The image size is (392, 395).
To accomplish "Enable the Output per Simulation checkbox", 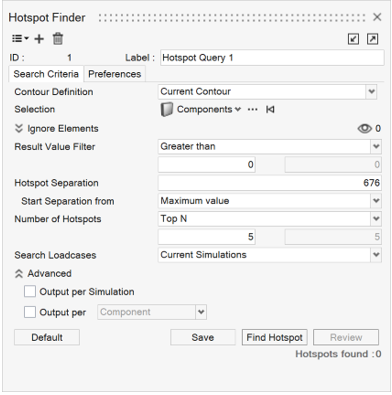I will point(30,291).
